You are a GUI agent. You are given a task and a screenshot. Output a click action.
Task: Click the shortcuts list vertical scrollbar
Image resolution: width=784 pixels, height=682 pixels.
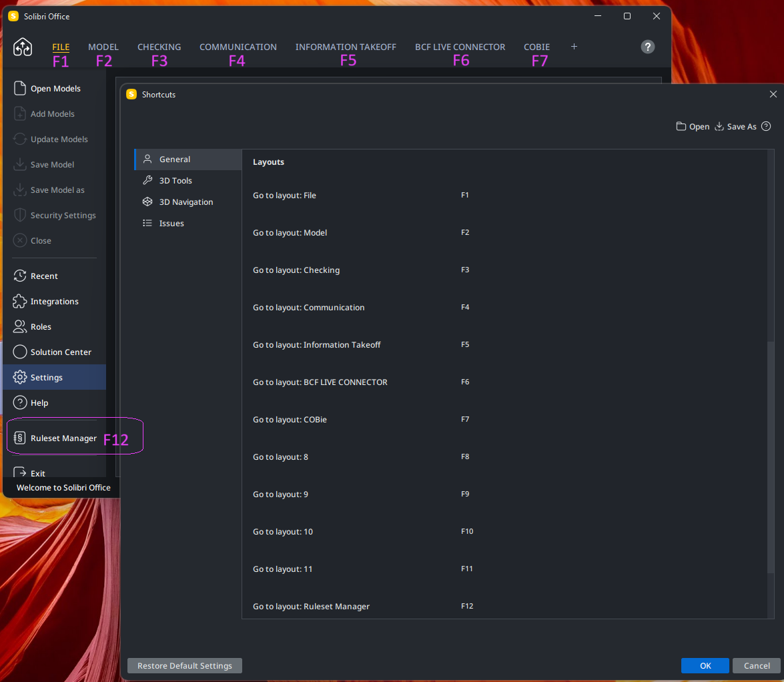(x=771, y=458)
